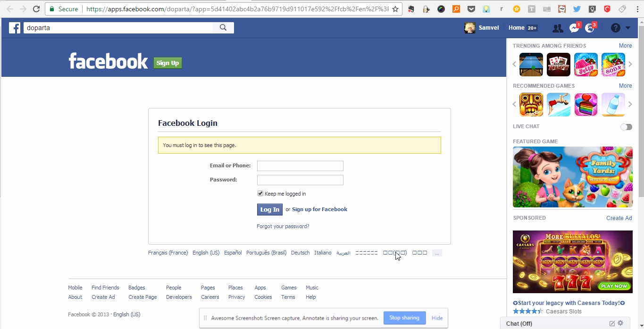Viewport: 644px width, 329px height.
Task: Click Stop sharing button
Action: tap(404, 318)
